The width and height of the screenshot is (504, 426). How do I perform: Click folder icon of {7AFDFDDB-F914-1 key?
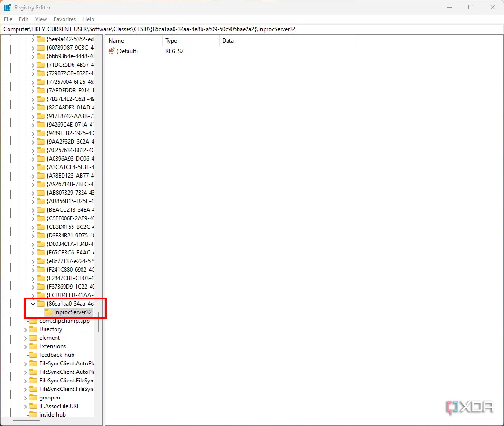[41, 91]
